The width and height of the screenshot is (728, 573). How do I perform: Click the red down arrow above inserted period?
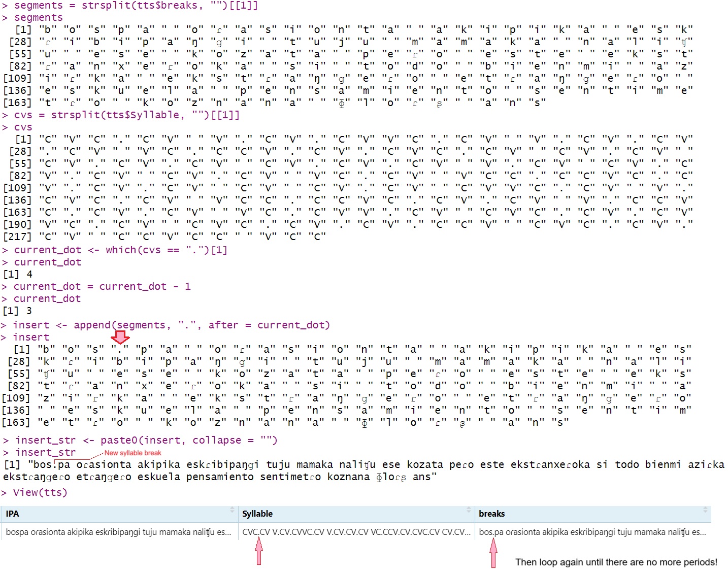[x=120, y=337]
